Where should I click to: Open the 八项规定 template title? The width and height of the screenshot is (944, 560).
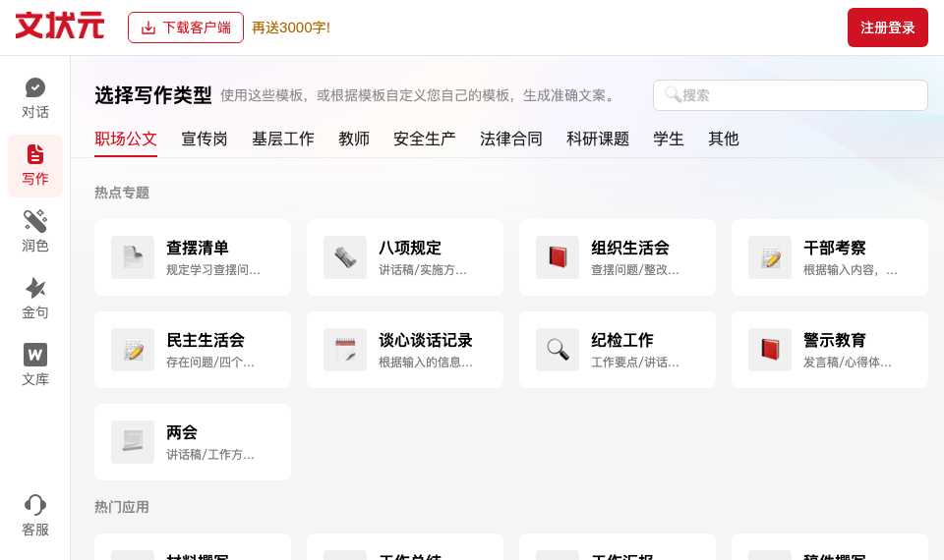pyautogui.click(x=410, y=248)
